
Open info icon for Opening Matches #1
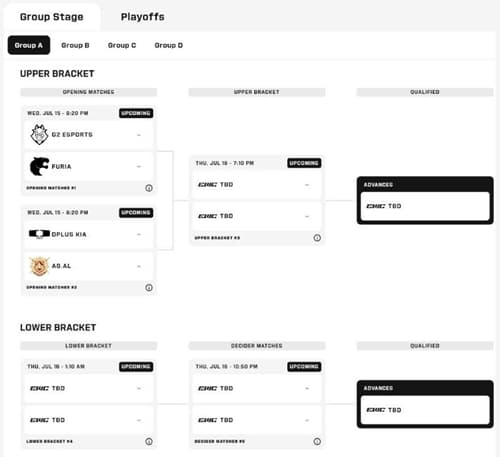(149, 188)
